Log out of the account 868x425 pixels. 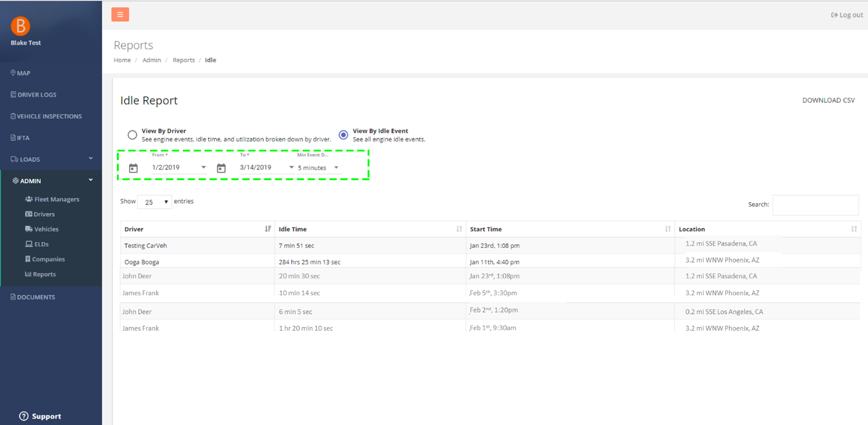pyautogui.click(x=847, y=15)
